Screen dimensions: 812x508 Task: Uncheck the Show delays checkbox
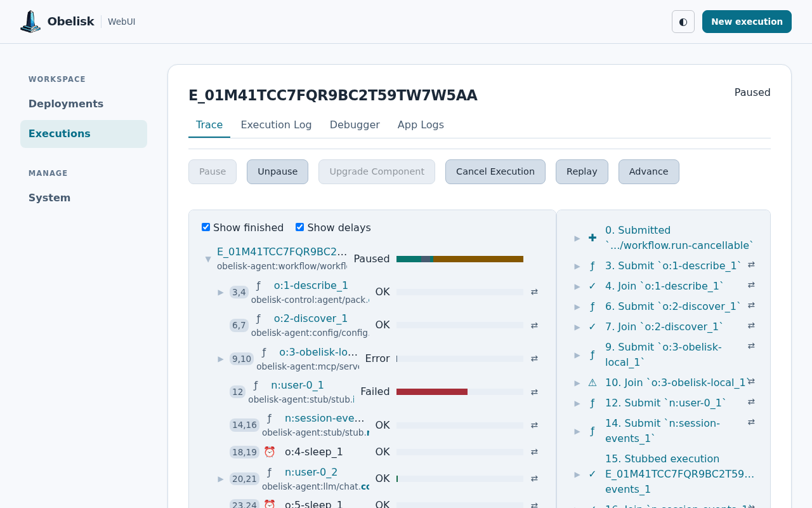pyautogui.click(x=299, y=227)
